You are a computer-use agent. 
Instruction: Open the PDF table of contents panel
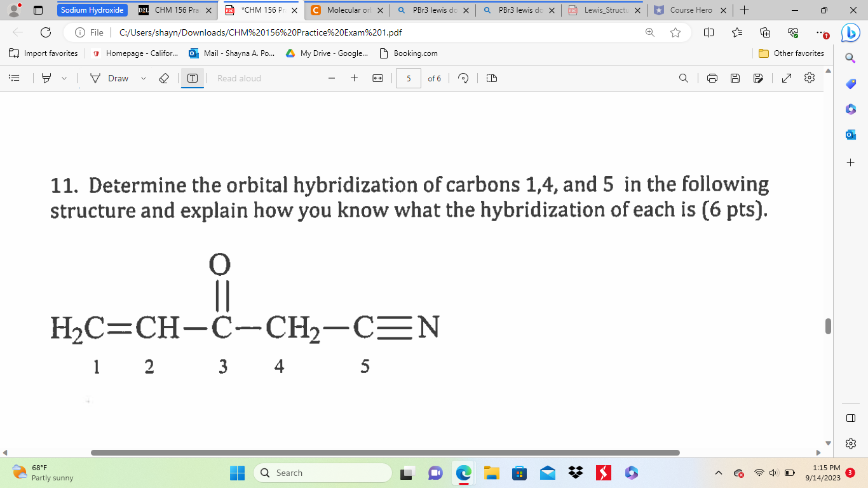click(x=13, y=78)
